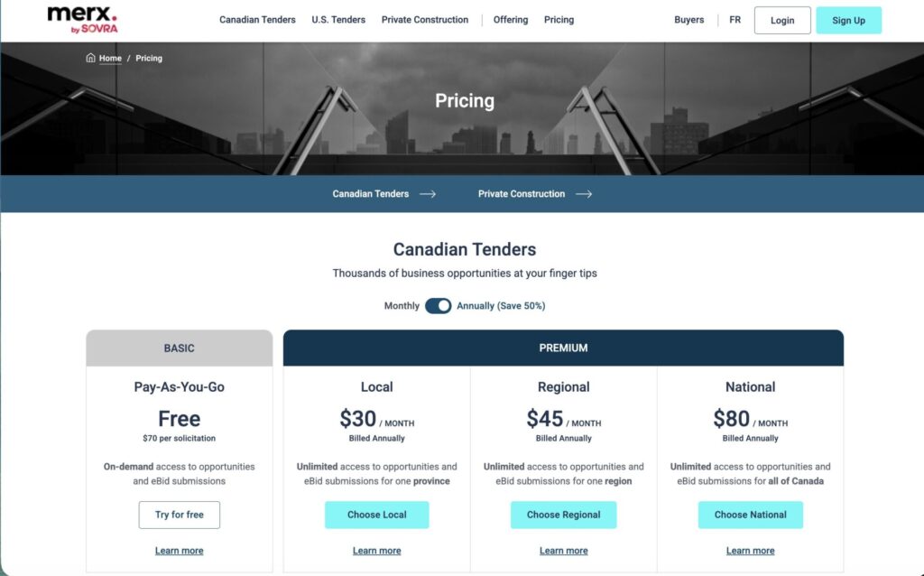Click Try for free on the Basic plan
Screen dimensions: 924x576
tap(179, 515)
